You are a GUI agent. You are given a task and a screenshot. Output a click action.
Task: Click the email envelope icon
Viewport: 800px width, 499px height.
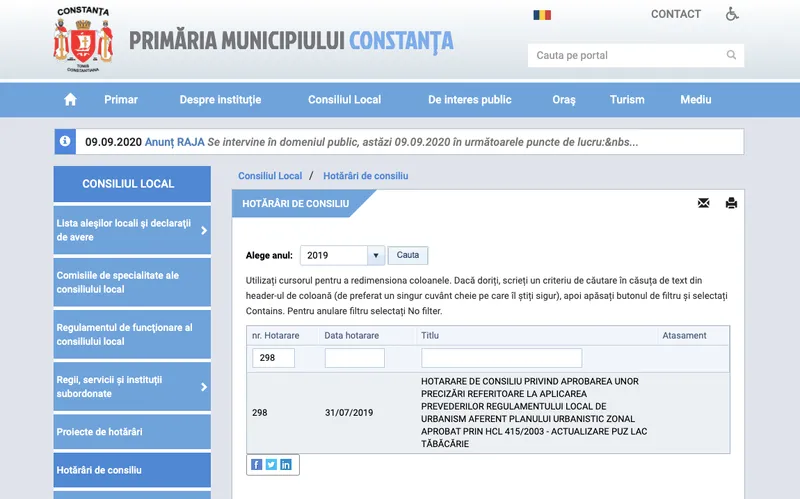pos(703,203)
